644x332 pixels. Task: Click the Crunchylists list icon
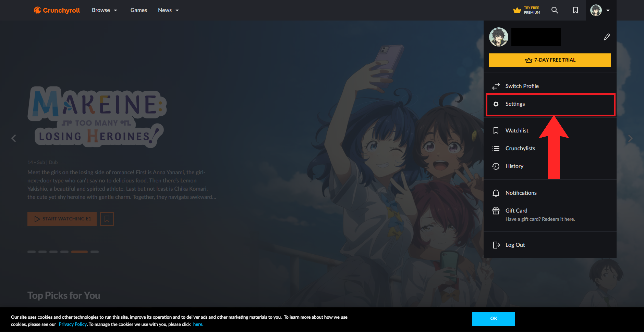496,149
